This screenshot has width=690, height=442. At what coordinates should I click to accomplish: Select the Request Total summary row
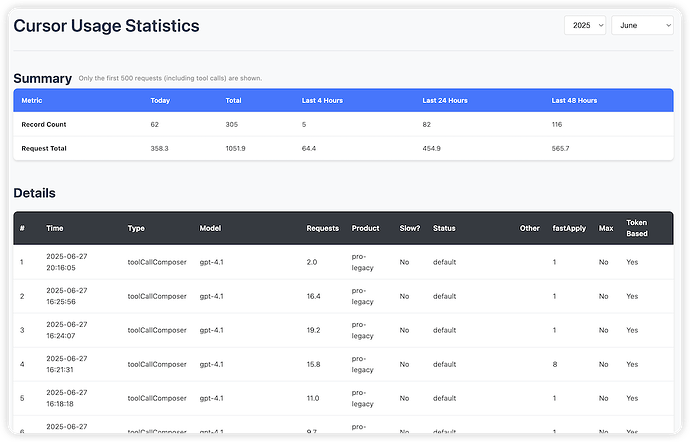pos(343,149)
